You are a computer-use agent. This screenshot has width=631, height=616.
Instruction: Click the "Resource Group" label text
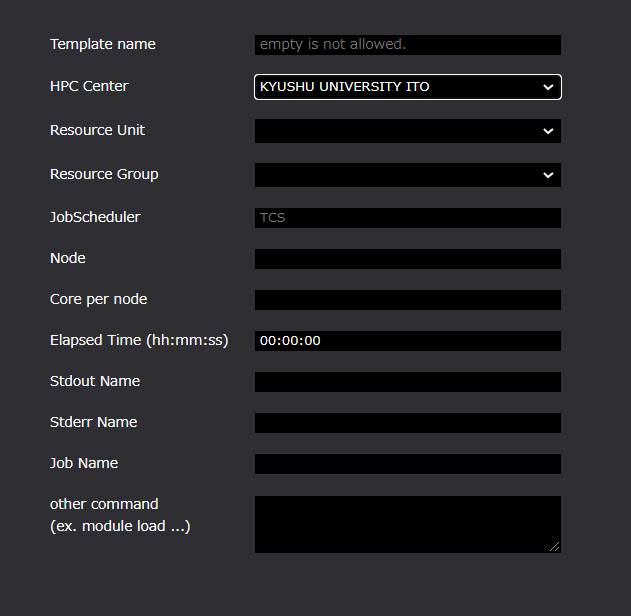pos(104,174)
